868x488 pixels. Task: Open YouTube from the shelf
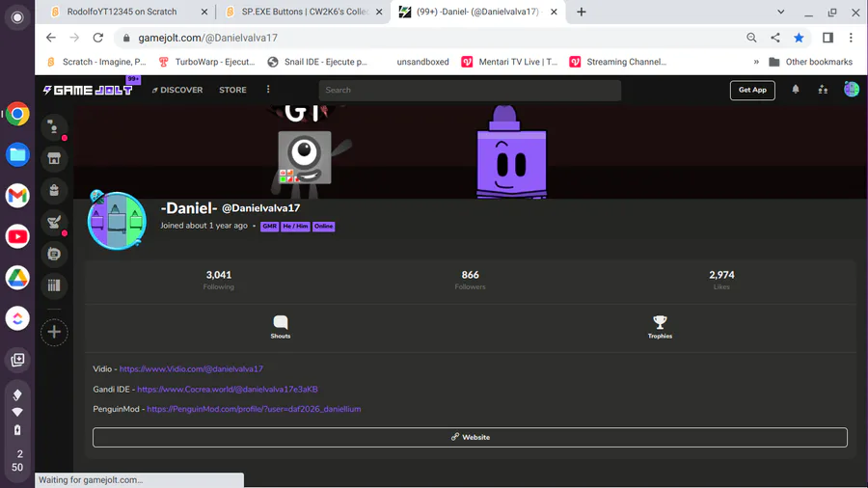click(17, 237)
